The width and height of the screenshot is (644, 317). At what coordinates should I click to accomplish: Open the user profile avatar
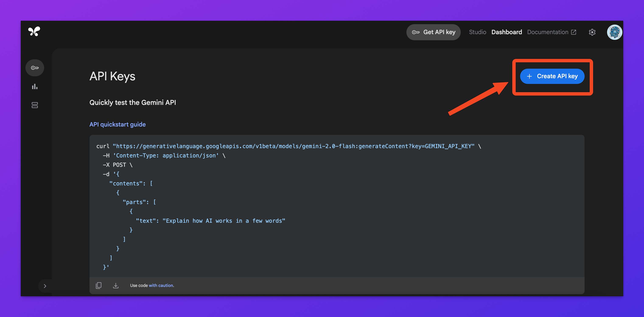coord(614,32)
